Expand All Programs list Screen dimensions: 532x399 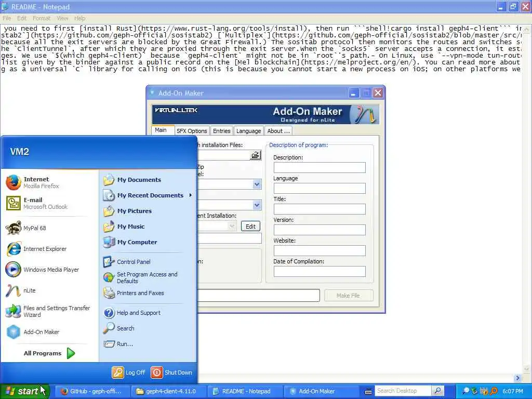[x=49, y=353]
